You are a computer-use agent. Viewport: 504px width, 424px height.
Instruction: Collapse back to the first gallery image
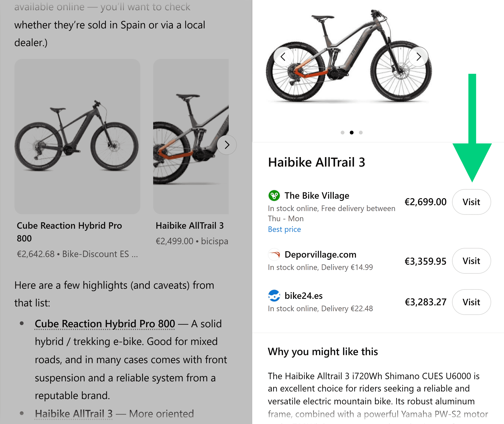pos(284,57)
